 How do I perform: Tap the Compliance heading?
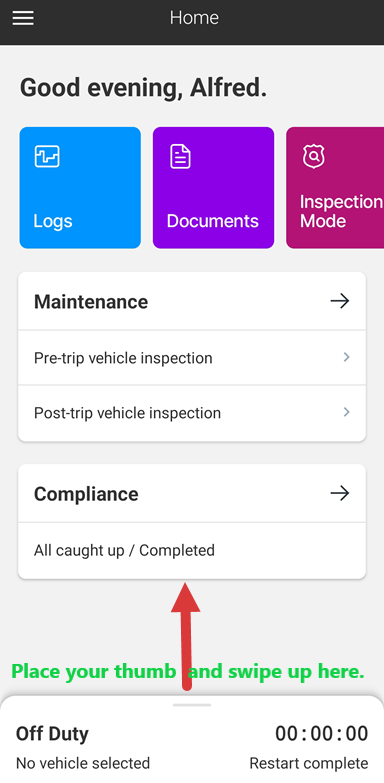(86, 494)
